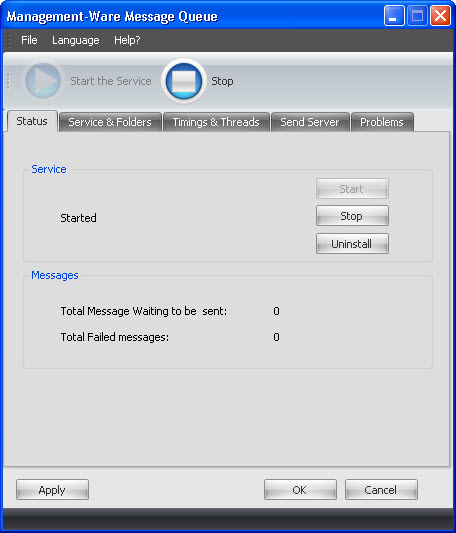Minimize the Message Queue window
Screen dimensions: 456x533
pyautogui.click(x=394, y=16)
